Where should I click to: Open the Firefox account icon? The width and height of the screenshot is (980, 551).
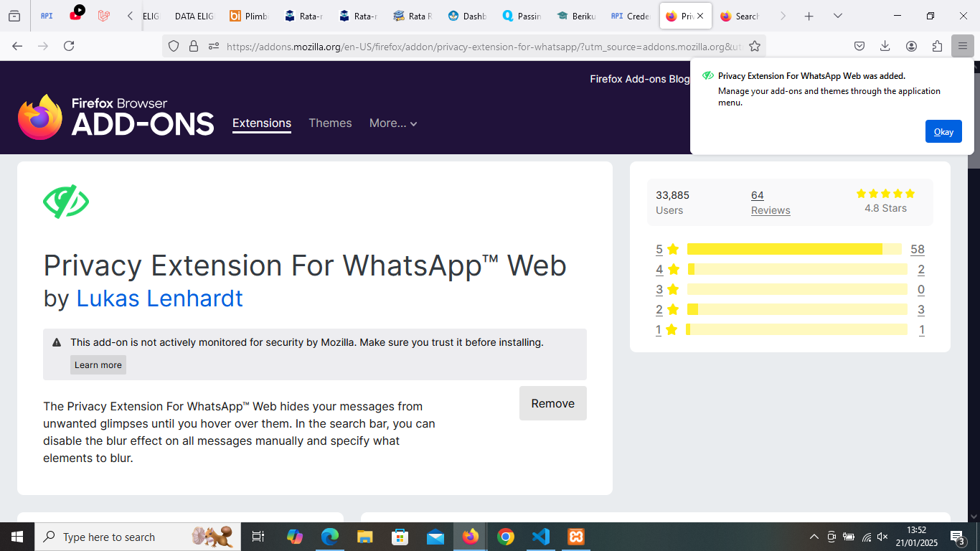click(x=911, y=46)
